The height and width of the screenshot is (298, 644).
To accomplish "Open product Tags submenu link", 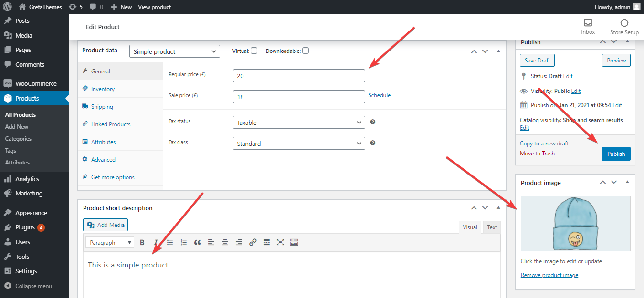I will click(11, 151).
